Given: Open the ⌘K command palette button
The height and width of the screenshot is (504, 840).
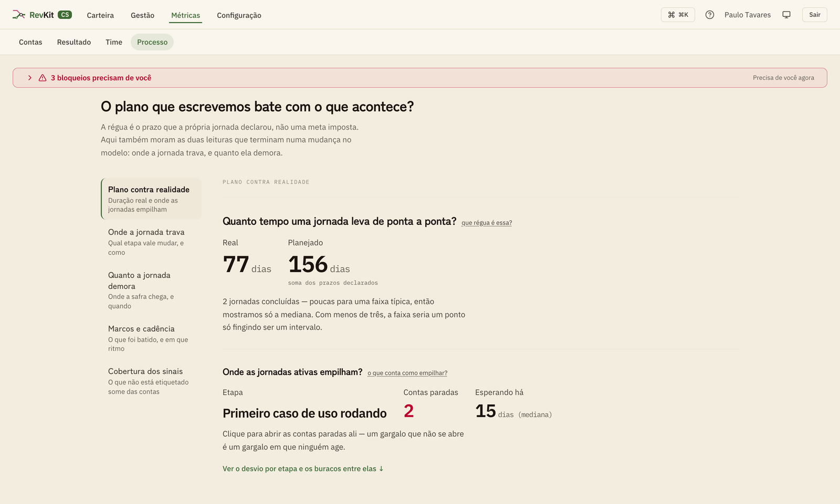Looking at the screenshot, I should point(678,15).
